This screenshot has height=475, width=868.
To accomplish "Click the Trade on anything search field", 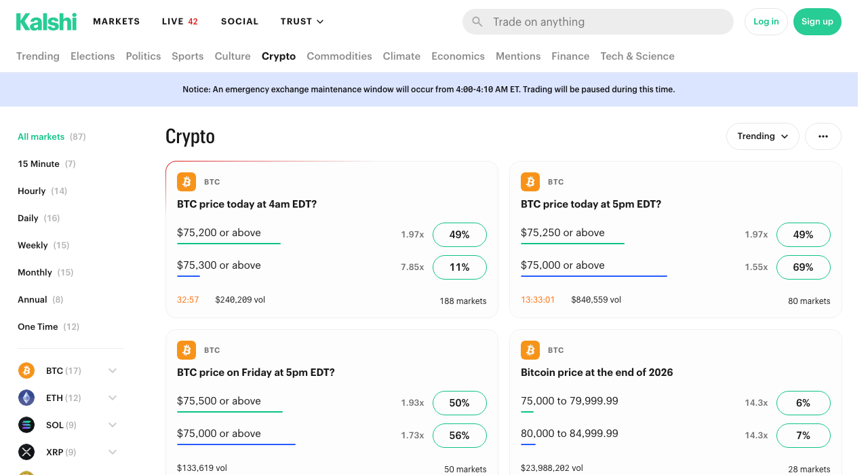I will 598,22.
